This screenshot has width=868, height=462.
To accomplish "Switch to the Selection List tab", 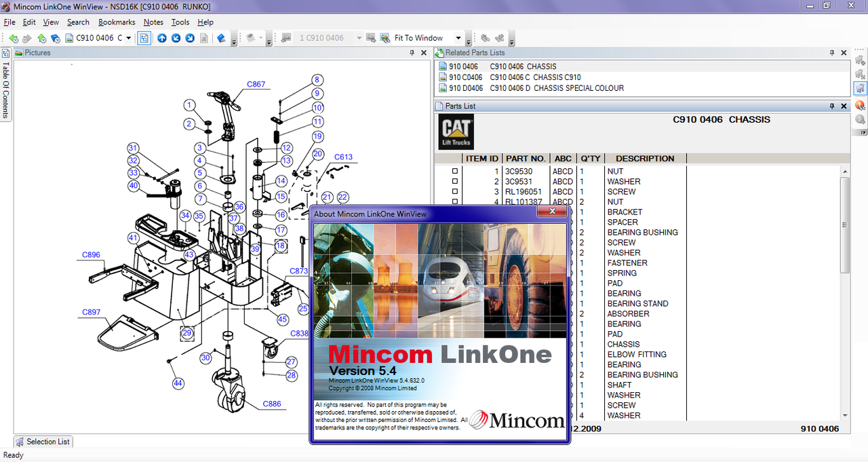I will (43, 442).
